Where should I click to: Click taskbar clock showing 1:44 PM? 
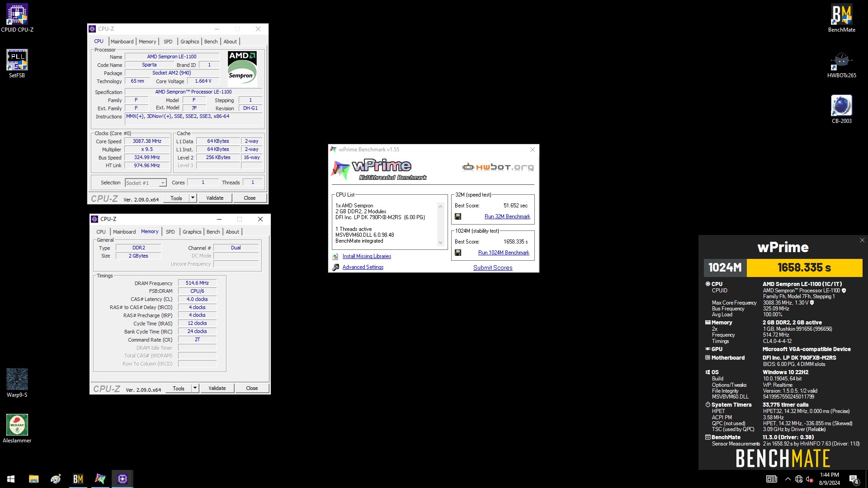829,479
